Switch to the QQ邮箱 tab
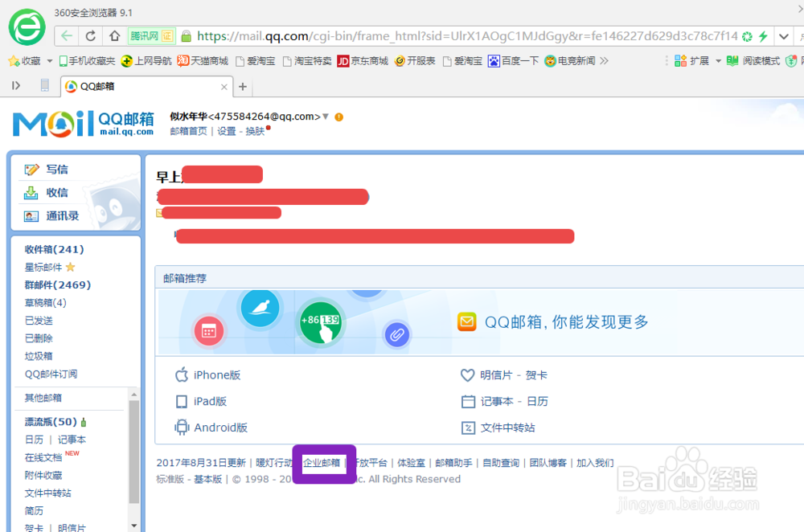The height and width of the screenshot is (532, 804). 146,86
